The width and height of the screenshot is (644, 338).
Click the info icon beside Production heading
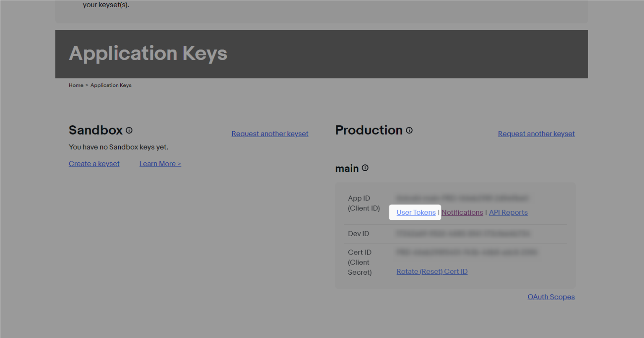(x=409, y=130)
